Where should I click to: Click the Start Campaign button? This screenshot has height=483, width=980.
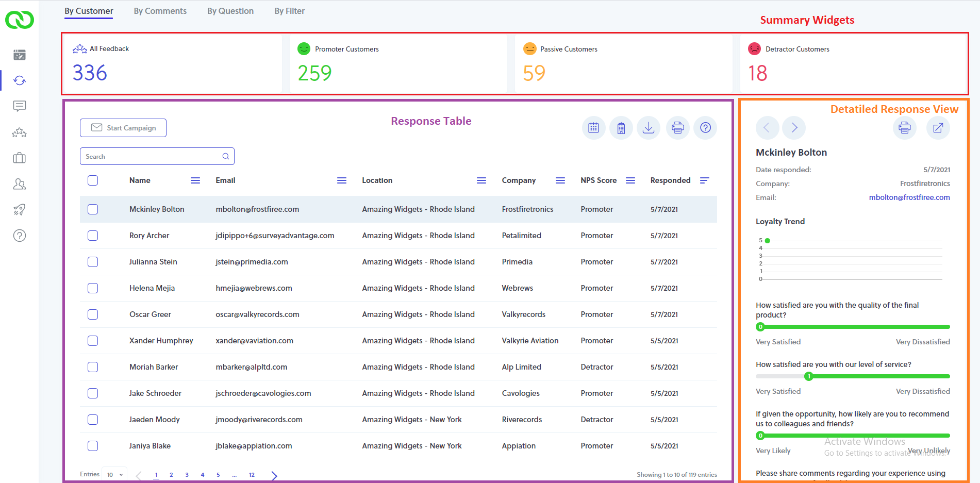pyautogui.click(x=123, y=128)
